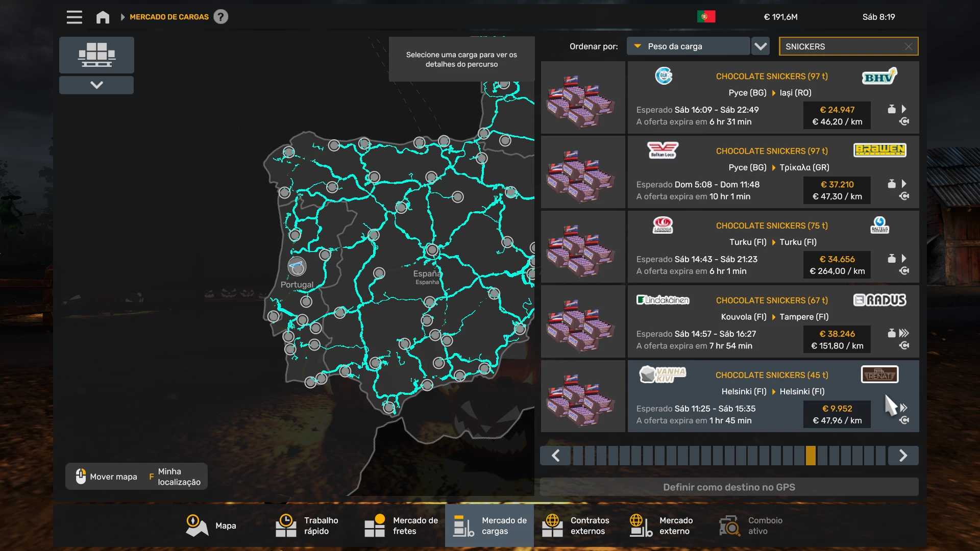The width and height of the screenshot is (980, 551).
Task: Toggle the sort order arrow button
Action: click(761, 46)
